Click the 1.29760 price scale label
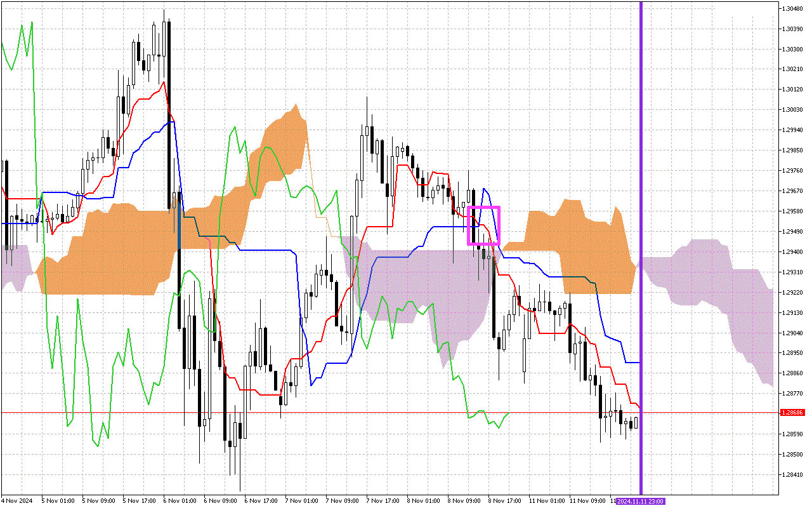The image size is (812, 508). (x=792, y=171)
